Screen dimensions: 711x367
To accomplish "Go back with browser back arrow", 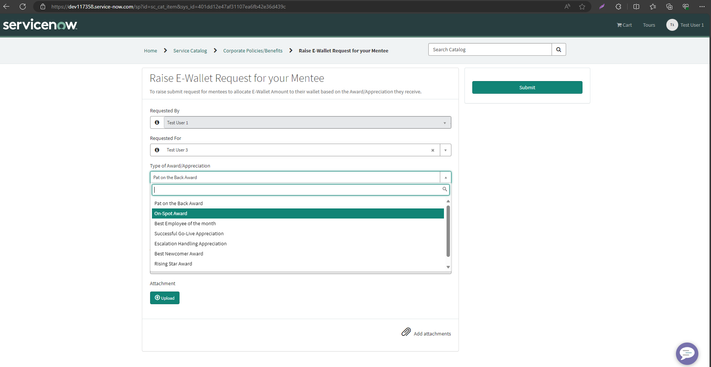I will [6, 7].
